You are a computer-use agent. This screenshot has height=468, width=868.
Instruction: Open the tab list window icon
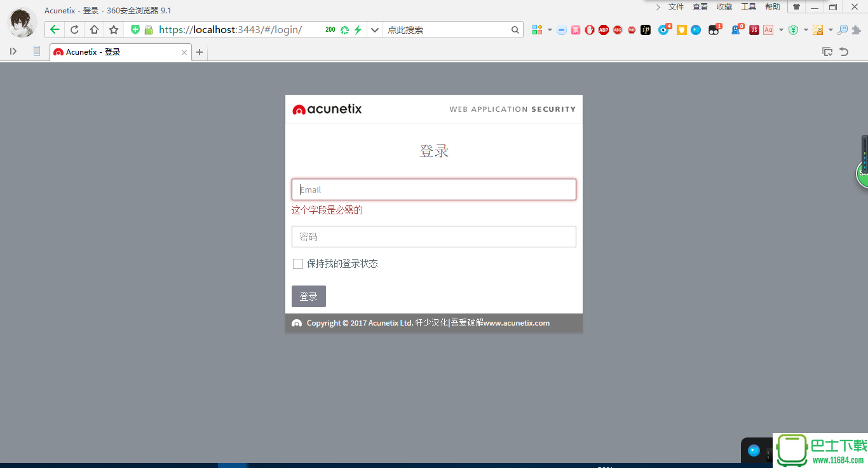827,52
